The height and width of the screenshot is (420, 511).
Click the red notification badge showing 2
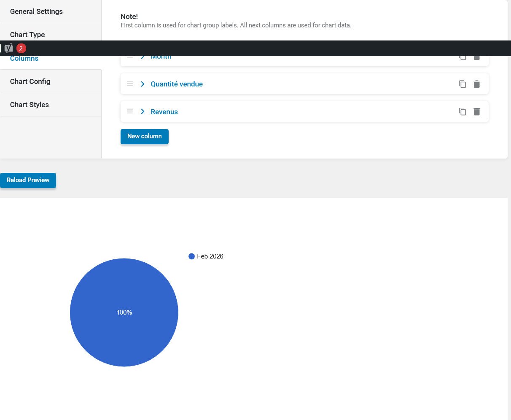21,48
